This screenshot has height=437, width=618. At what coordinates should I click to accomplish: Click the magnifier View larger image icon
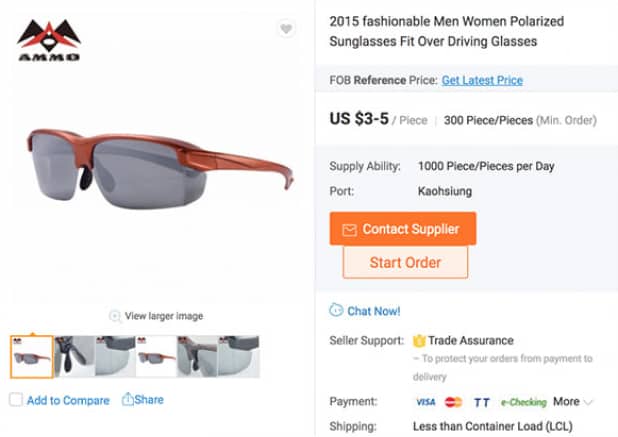pyautogui.click(x=115, y=316)
